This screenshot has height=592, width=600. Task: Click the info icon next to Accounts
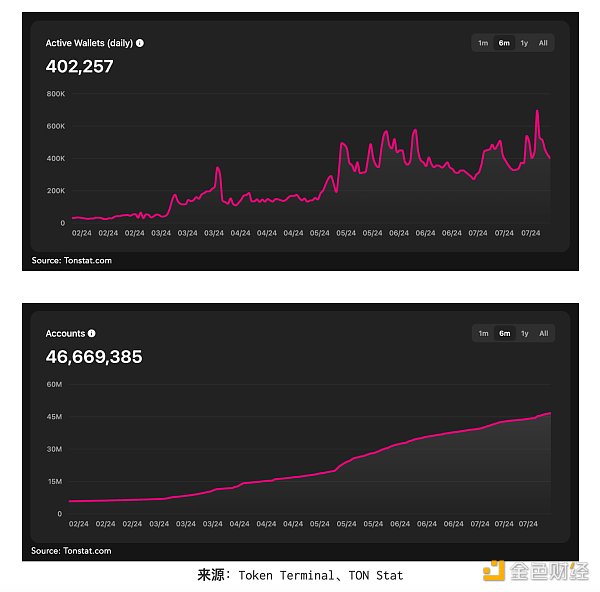click(91, 333)
